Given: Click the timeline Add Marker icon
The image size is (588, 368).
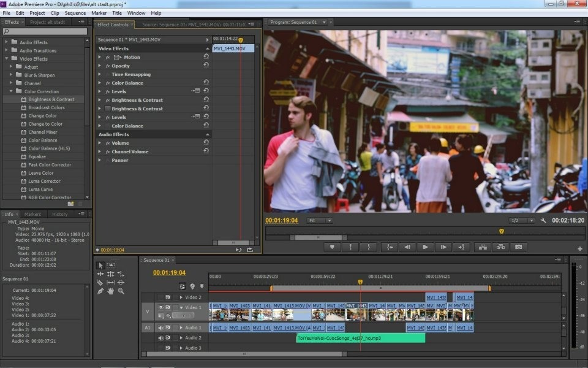Looking at the screenshot, I should (202, 286).
